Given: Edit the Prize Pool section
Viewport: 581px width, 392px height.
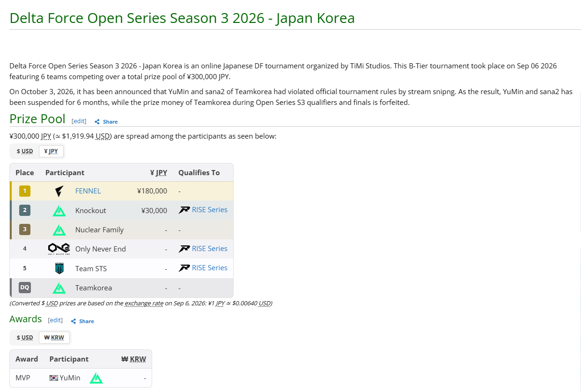Looking at the screenshot, I should (79, 121).
